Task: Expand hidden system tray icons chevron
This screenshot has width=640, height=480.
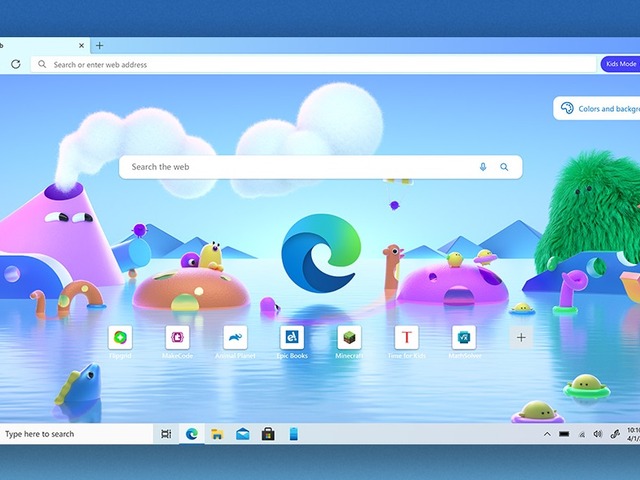Action: coord(546,434)
